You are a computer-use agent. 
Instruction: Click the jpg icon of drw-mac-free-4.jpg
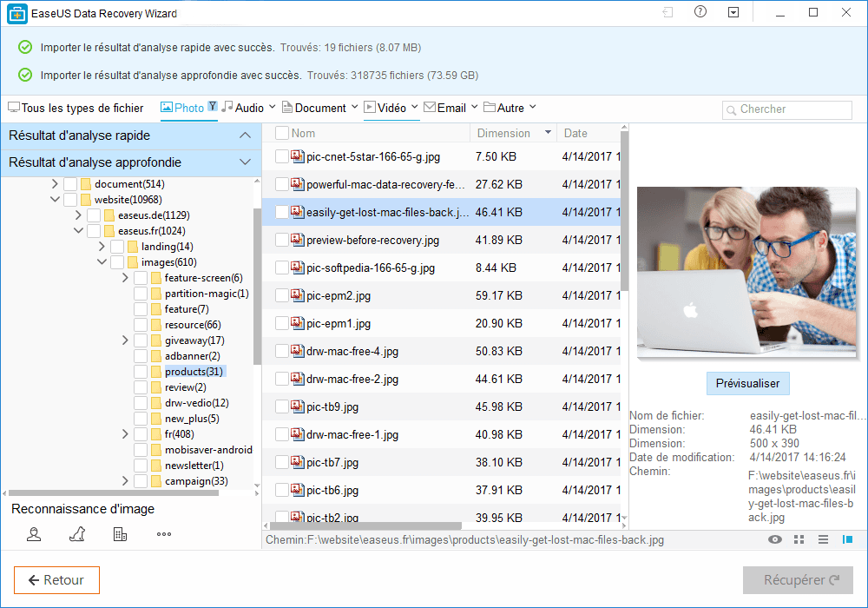pos(298,351)
